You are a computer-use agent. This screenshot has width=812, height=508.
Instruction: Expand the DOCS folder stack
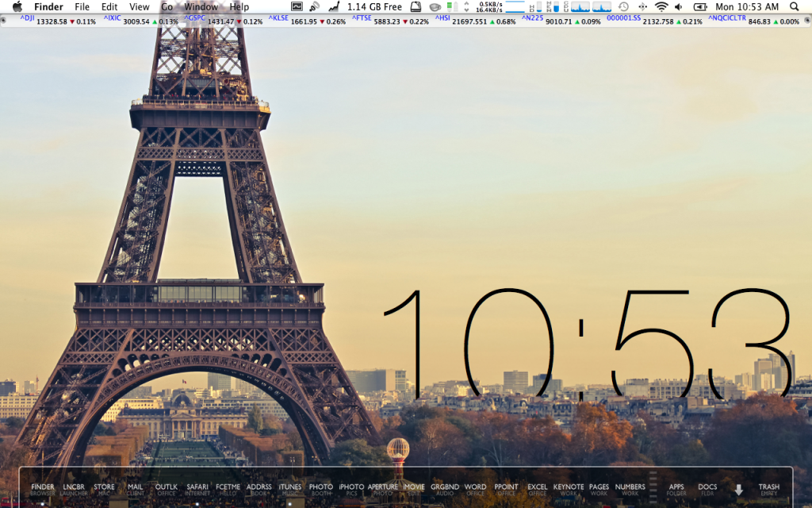coord(707,489)
